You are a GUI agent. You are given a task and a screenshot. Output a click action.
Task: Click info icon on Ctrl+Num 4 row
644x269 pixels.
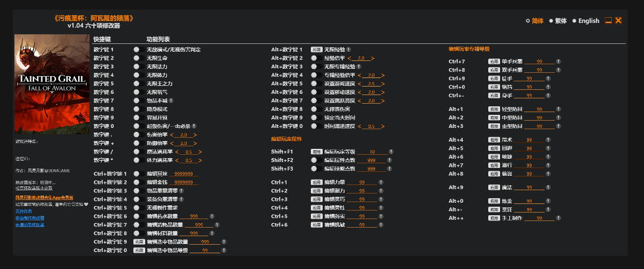(x=181, y=199)
